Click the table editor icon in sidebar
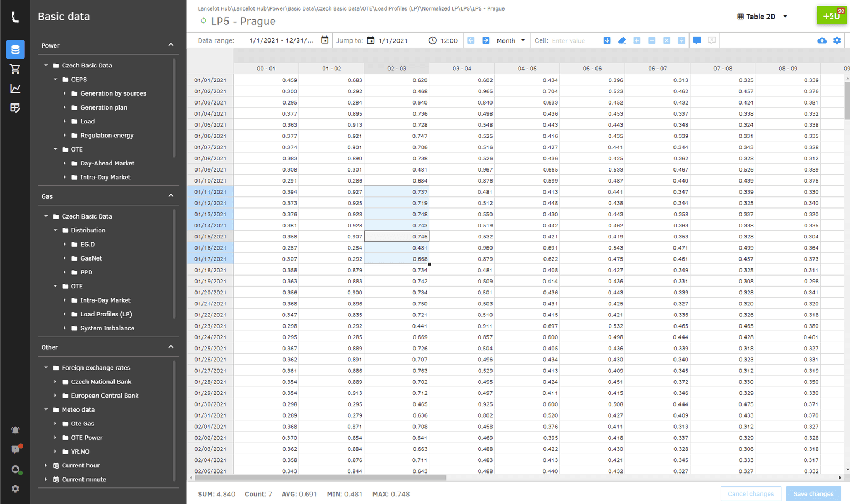The image size is (850, 504). tap(15, 108)
